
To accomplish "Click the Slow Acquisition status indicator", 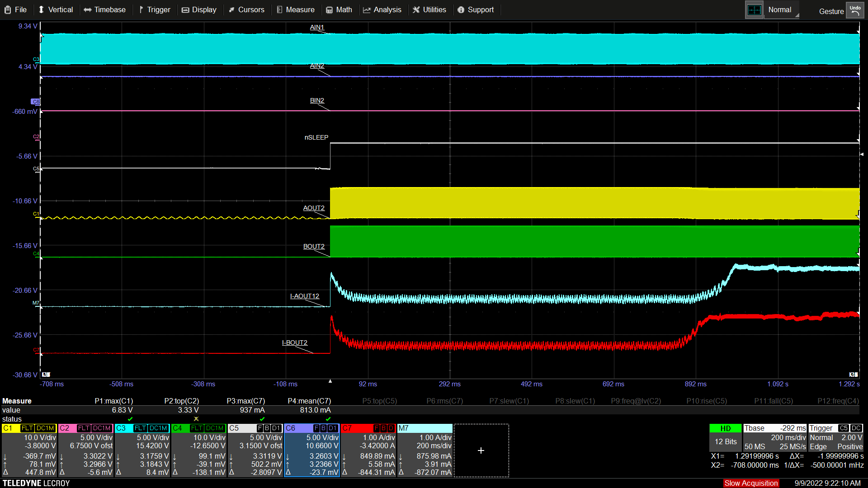I will click(x=751, y=483).
